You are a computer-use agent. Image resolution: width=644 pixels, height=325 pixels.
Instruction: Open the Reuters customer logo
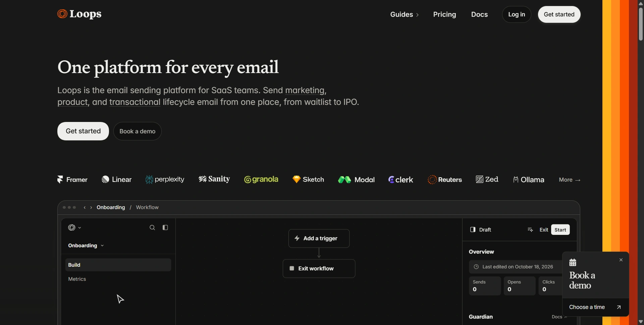445,180
